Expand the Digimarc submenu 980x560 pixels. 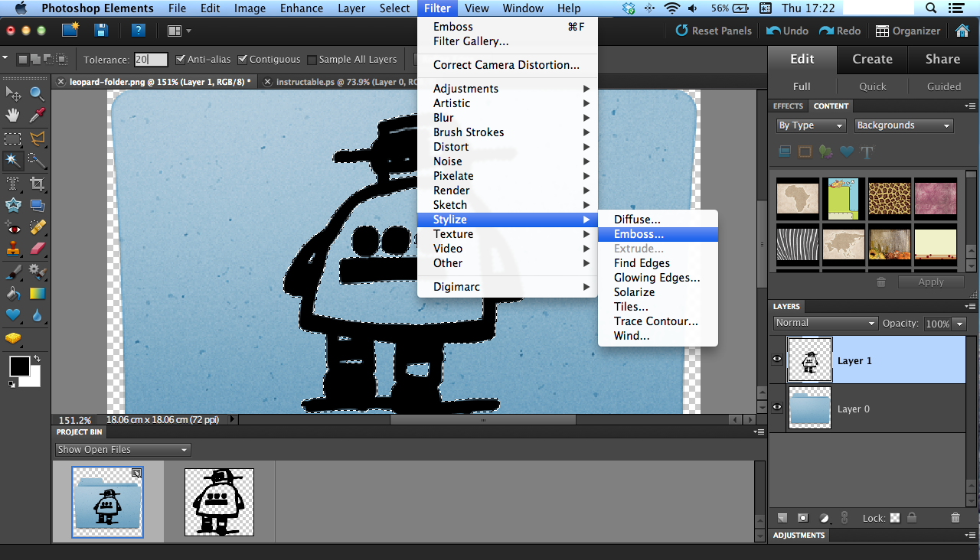tap(507, 287)
